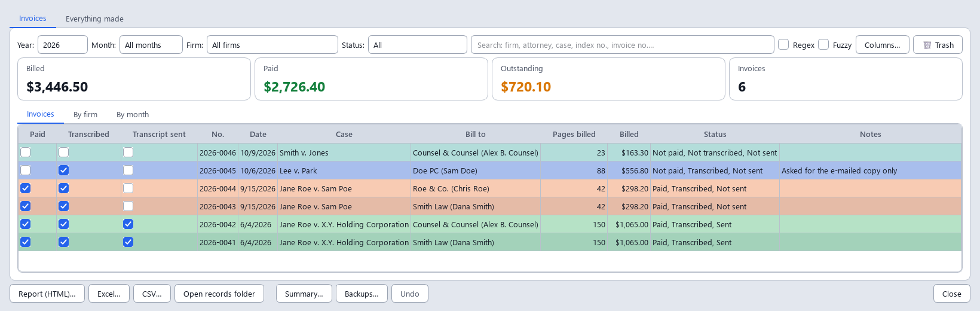Screen dimensions: 980x311
Task: Click the Notes column header
Action: pos(871,135)
